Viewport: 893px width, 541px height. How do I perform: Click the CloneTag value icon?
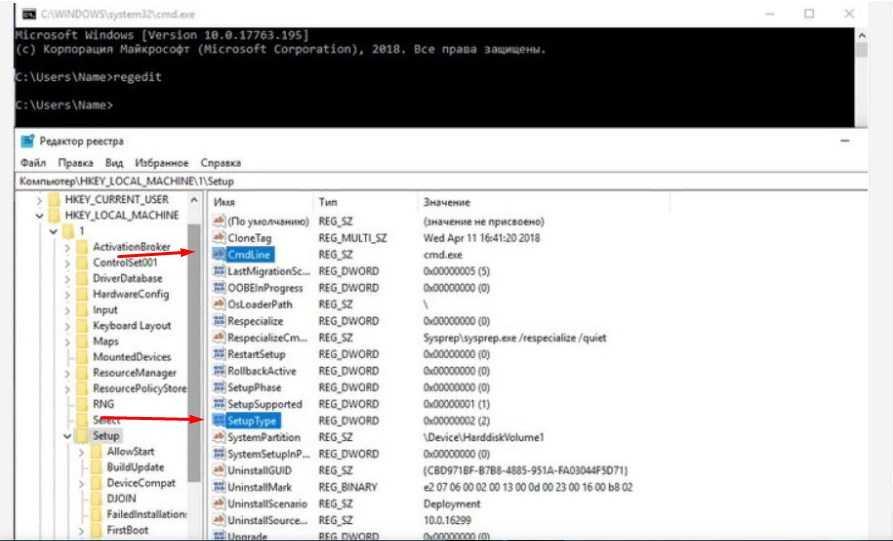click(x=219, y=237)
